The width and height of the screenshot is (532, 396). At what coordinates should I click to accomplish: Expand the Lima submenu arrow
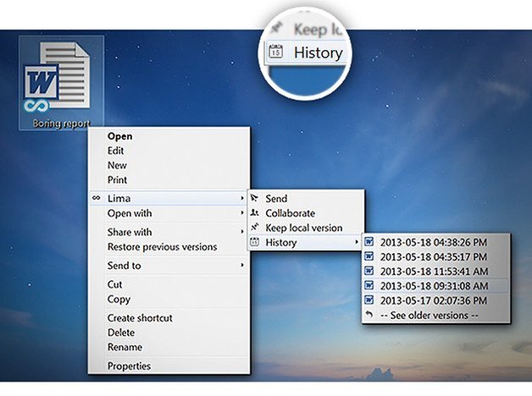[x=242, y=198]
